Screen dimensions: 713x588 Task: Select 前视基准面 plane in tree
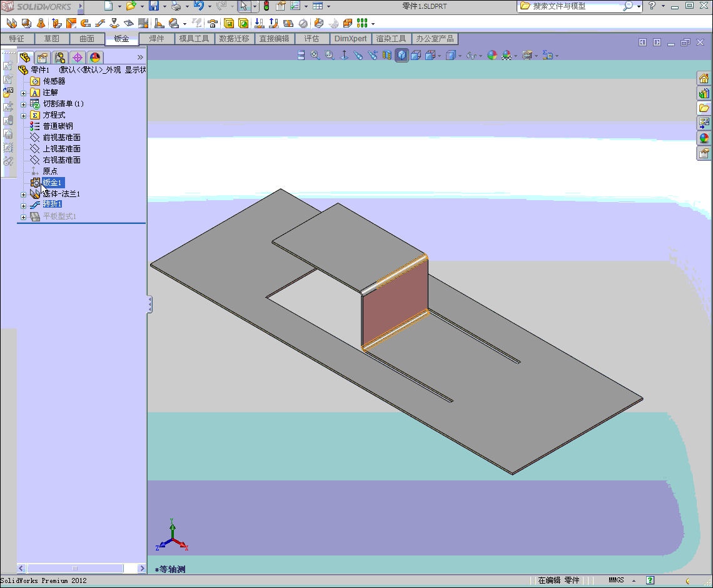click(x=62, y=138)
